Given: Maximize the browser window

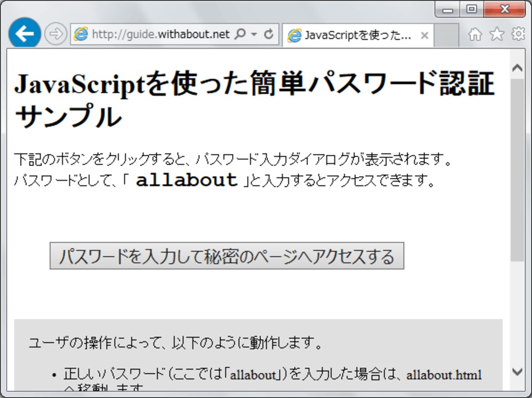Looking at the screenshot, I should 472,10.
